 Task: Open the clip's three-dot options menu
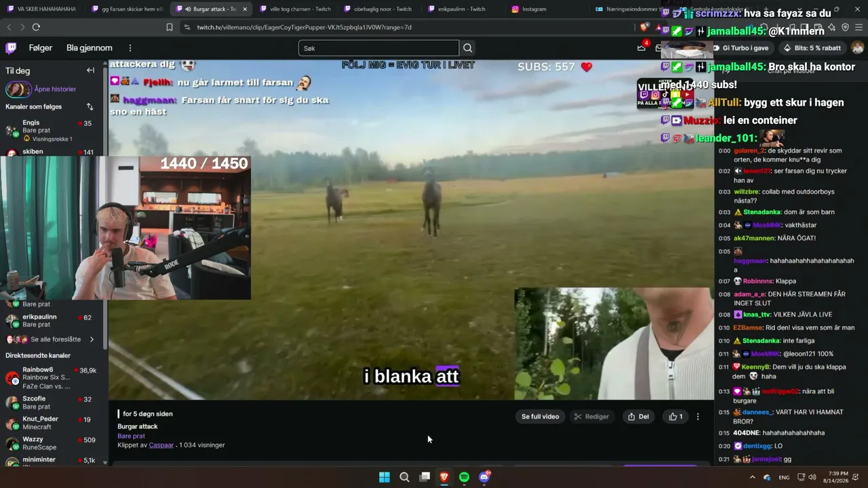point(698,417)
